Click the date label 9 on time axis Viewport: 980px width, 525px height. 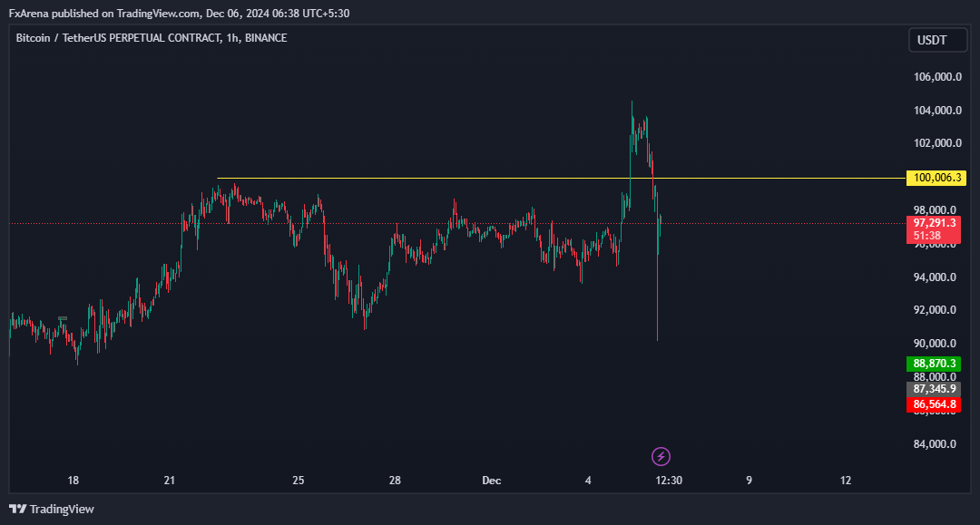749,480
